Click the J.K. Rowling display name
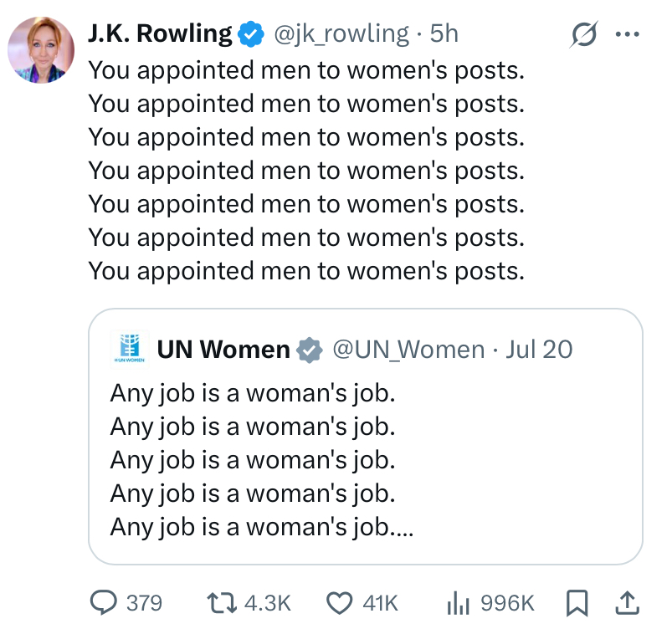 160,33
